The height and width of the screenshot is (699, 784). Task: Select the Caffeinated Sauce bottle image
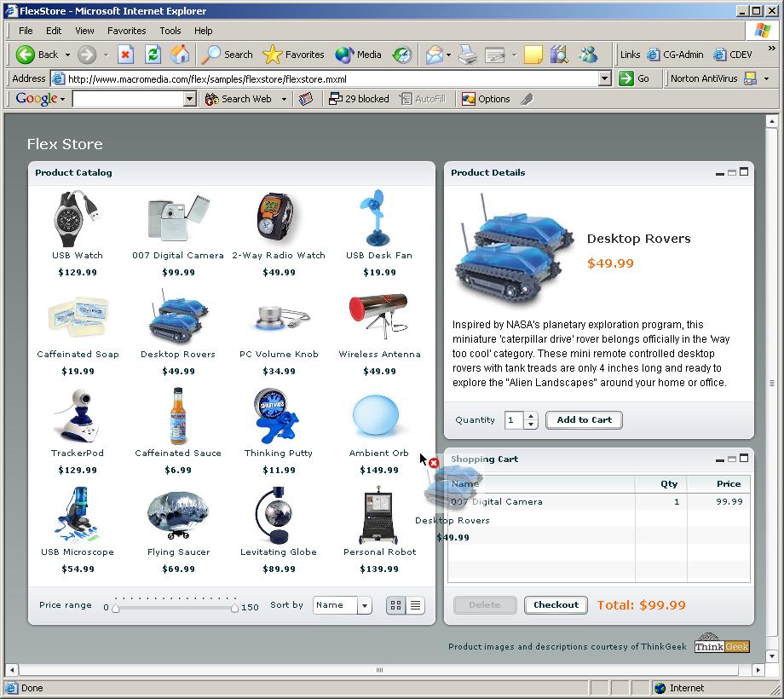tap(178, 416)
